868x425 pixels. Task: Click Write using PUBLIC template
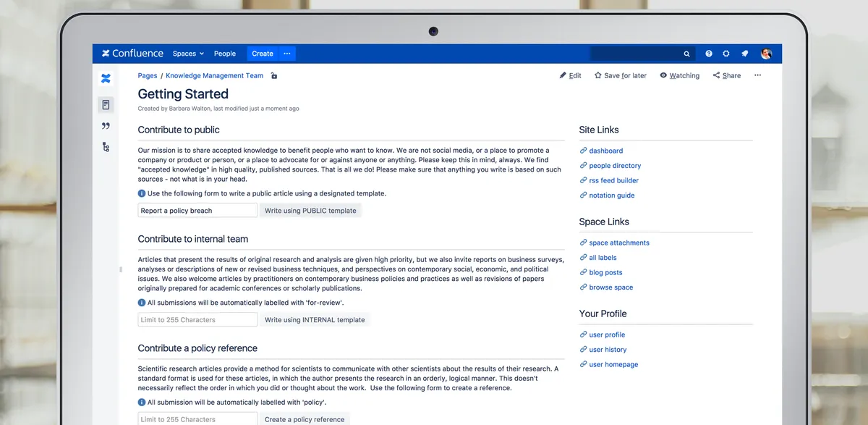310,211
